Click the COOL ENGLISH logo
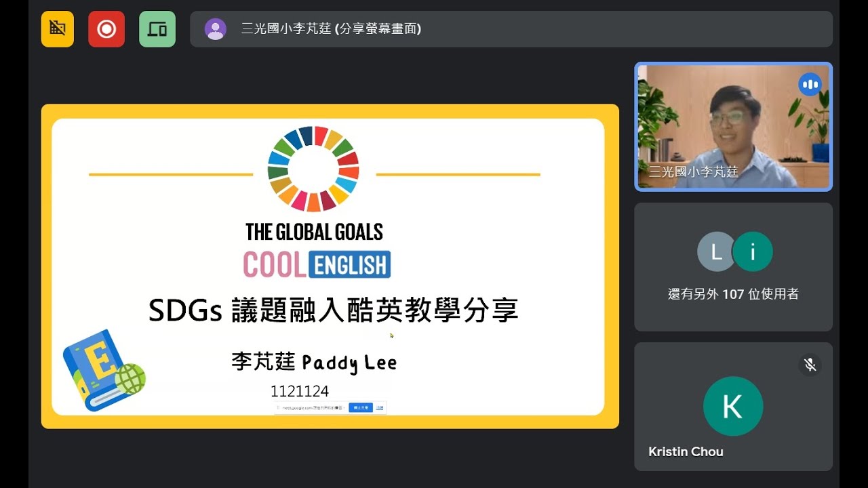This screenshot has width=868, height=488. coord(317,264)
